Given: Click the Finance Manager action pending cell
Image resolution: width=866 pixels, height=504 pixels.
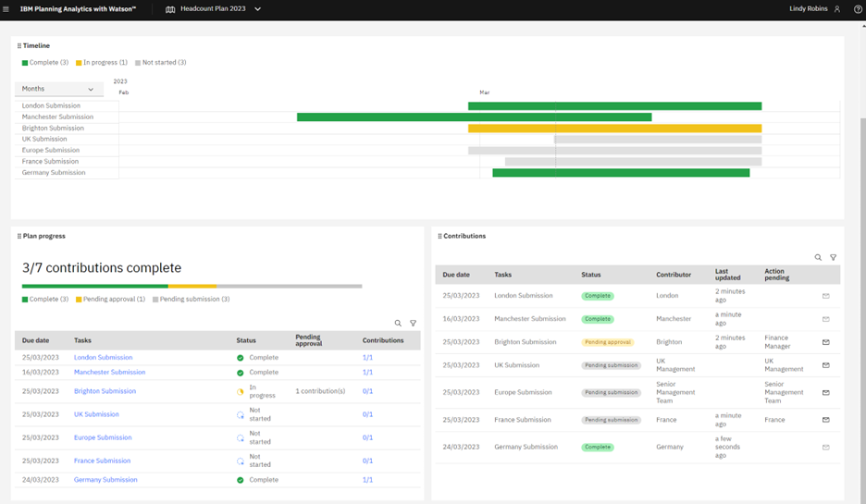Looking at the screenshot, I should point(777,342).
